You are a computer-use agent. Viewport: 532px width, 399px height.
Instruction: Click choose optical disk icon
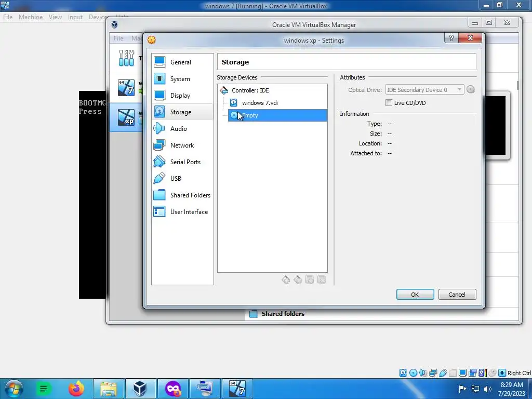pyautogui.click(x=471, y=89)
